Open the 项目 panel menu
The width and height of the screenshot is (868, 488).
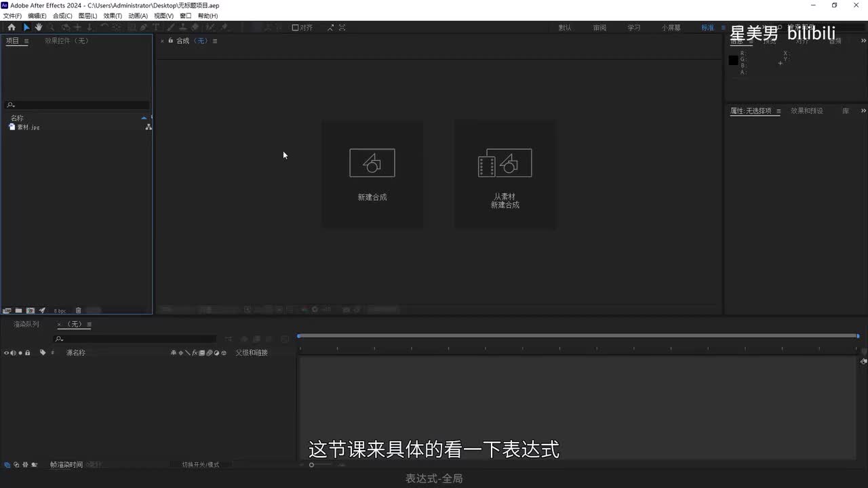[26, 41]
